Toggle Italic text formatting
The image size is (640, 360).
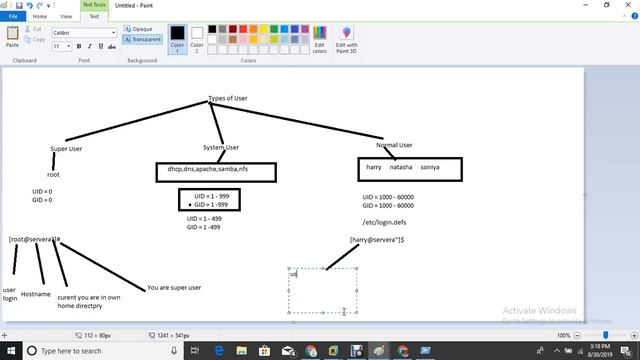(90, 47)
